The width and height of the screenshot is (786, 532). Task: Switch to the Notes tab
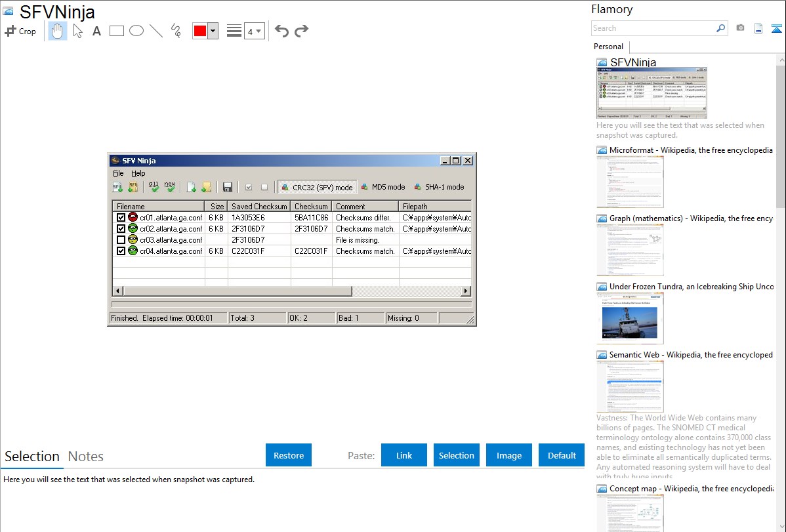pos(86,457)
